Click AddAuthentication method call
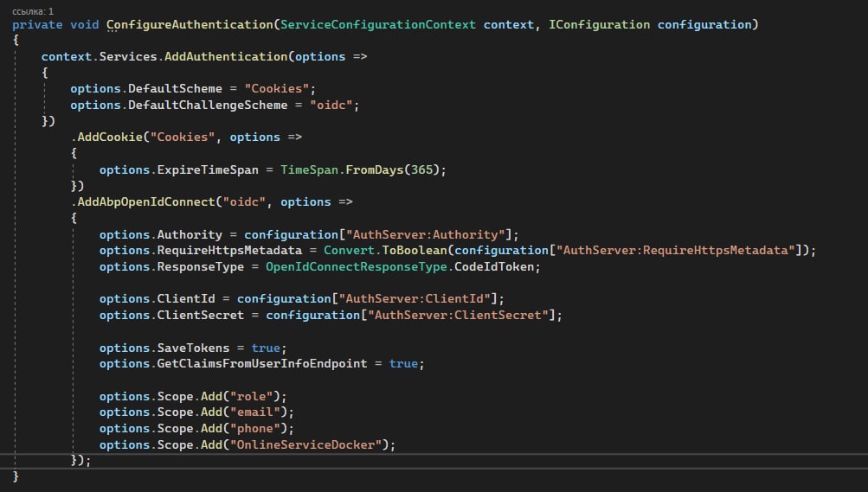The image size is (868, 492). 226,57
